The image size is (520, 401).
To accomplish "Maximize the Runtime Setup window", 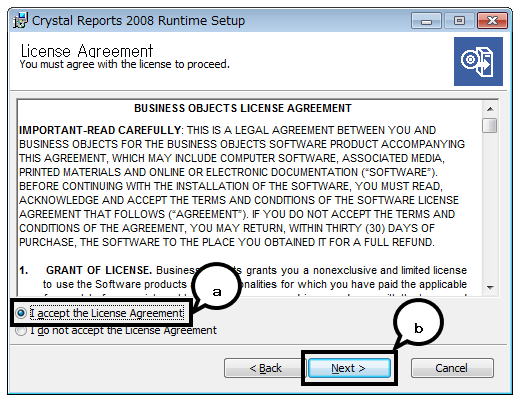I will [459, 21].
